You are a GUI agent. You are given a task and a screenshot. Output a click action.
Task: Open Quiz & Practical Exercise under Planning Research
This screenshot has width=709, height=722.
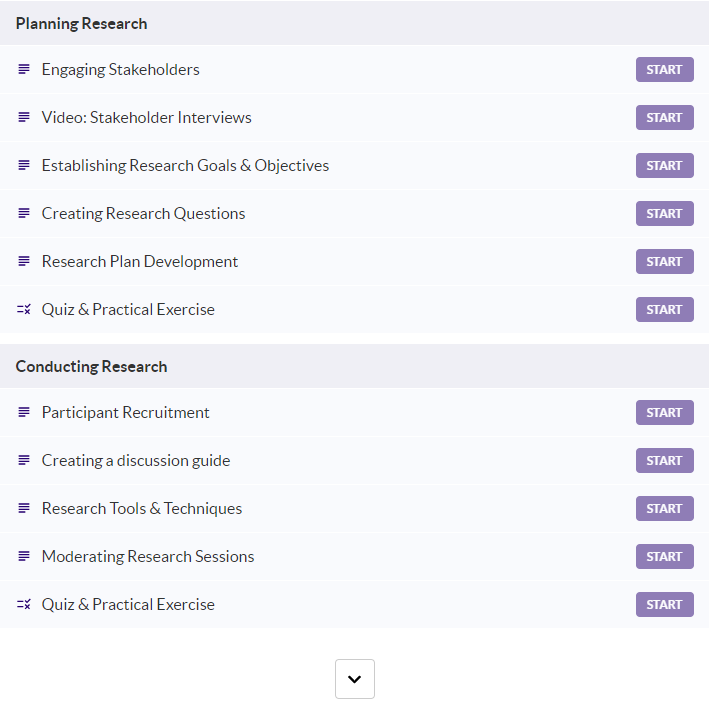[128, 309]
